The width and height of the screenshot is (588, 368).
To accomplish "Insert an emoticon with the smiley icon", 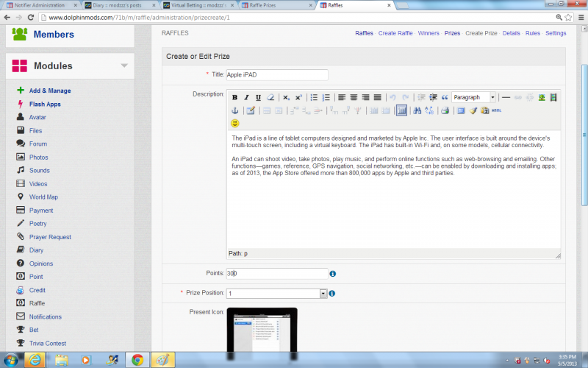I will 234,123.
